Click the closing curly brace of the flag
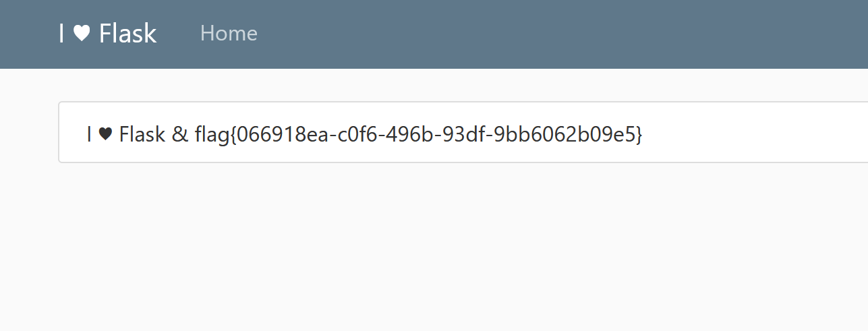 point(639,135)
